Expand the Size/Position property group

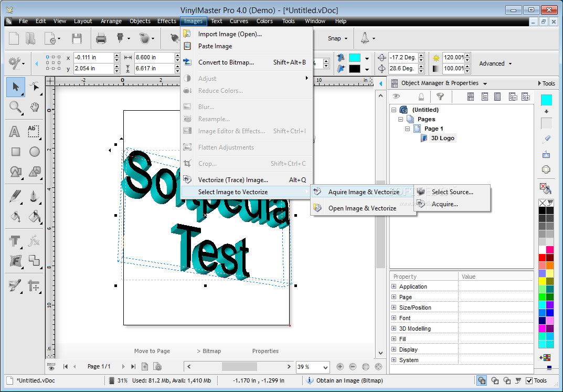pyautogui.click(x=394, y=308)
